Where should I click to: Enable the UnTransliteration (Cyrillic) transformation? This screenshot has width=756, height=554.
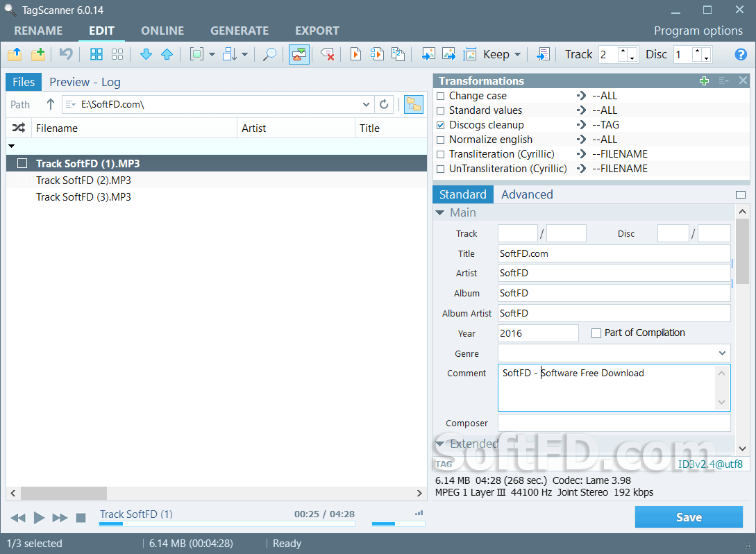[440, 169]
